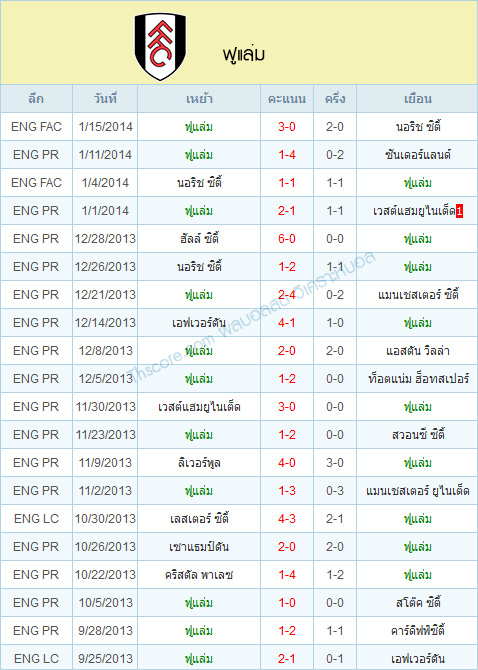Click the 6-0 score against ฮัลล์ ซิตี้
478x670 pixels.
click(x=287, y=239)
